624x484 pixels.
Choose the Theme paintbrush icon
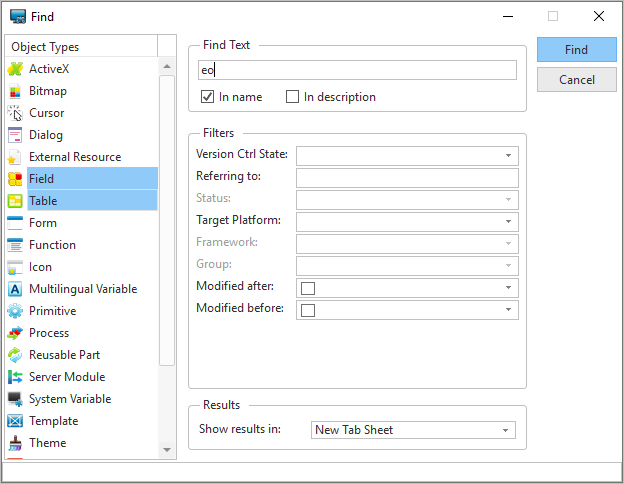(x=15, y=443)
